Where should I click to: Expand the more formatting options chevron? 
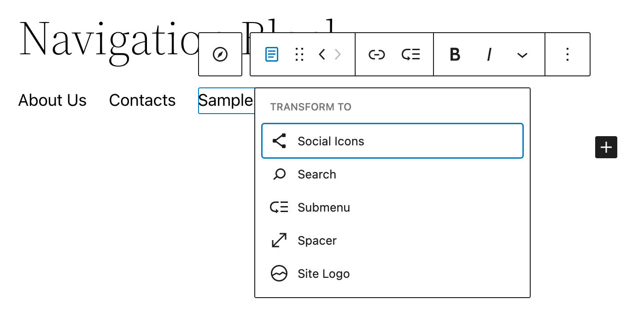pyautogui.click(x=522, y=55)
